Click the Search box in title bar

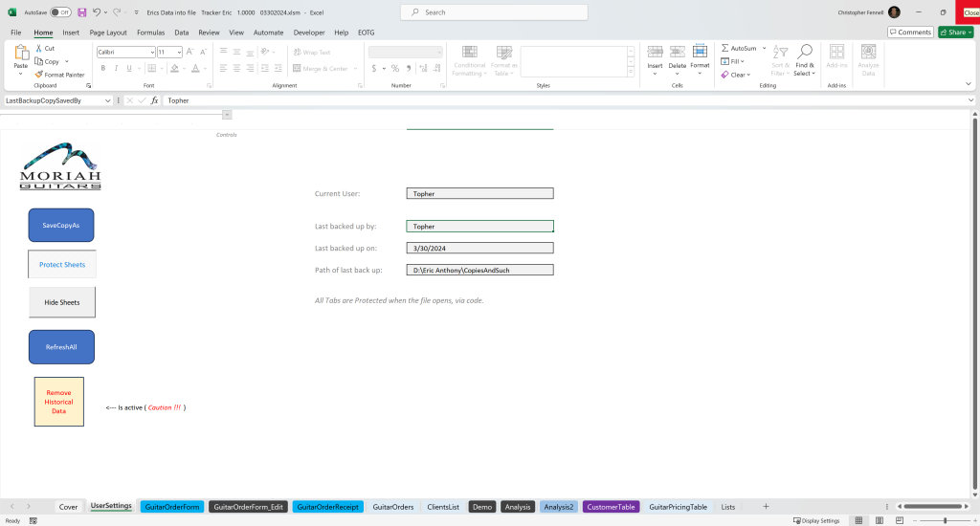pos(494,11)
